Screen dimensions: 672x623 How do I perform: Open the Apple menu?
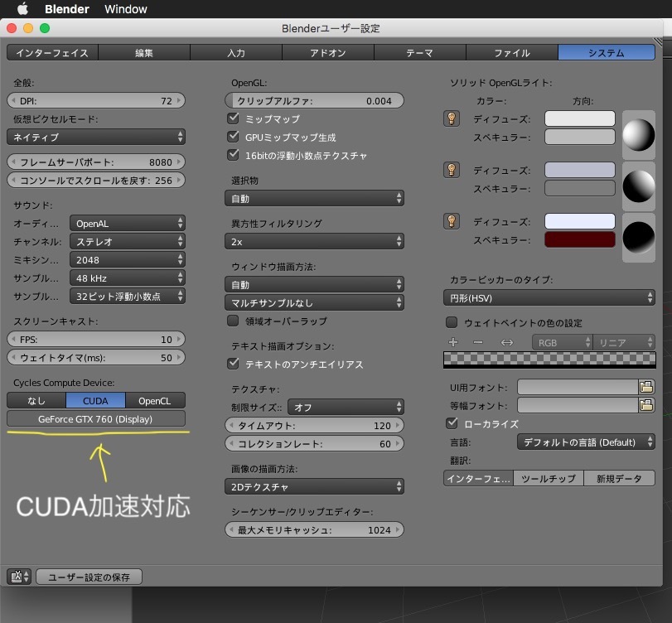(22, 8)
